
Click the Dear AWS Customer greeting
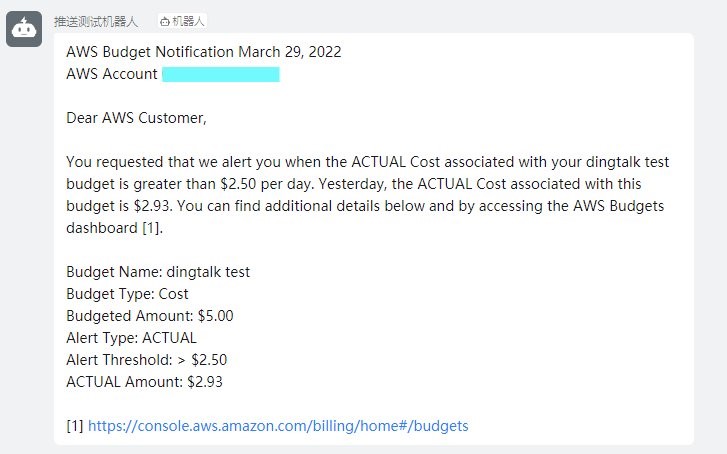[x=136, y=118]
